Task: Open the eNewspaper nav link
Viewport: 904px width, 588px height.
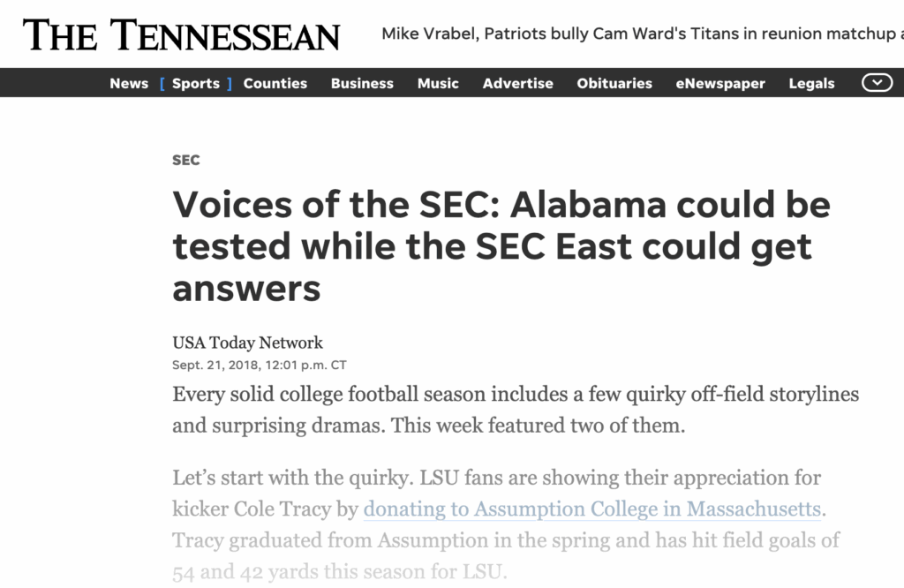Action: [x=720, y=84]
